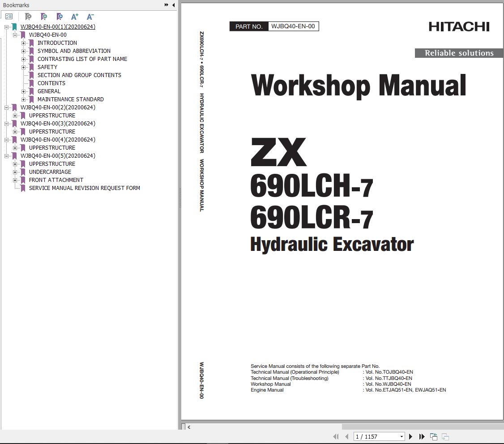This screenshot has width=504, height=444.
Task: Jump to SYMBOL AND ABBREVIATION bookmark
Action: (74, 51)
